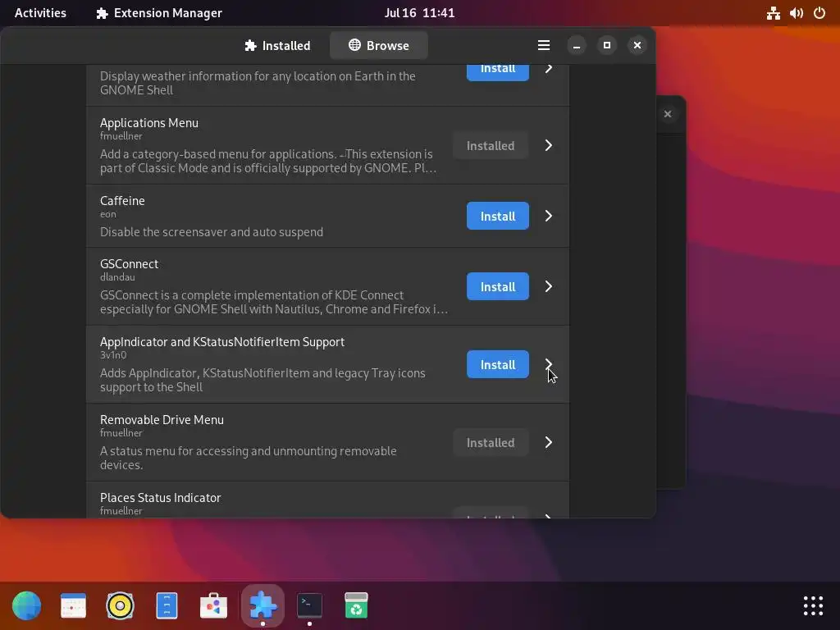Screen dimensions: 840x630
Task: Open the blue Files app in dock
Action: pyautogui.click(x=167, y=606)
